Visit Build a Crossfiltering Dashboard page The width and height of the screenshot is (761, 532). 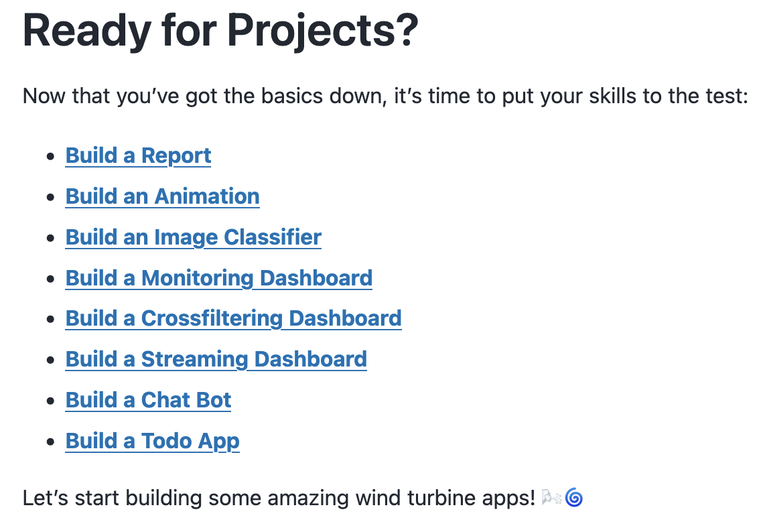233,318
